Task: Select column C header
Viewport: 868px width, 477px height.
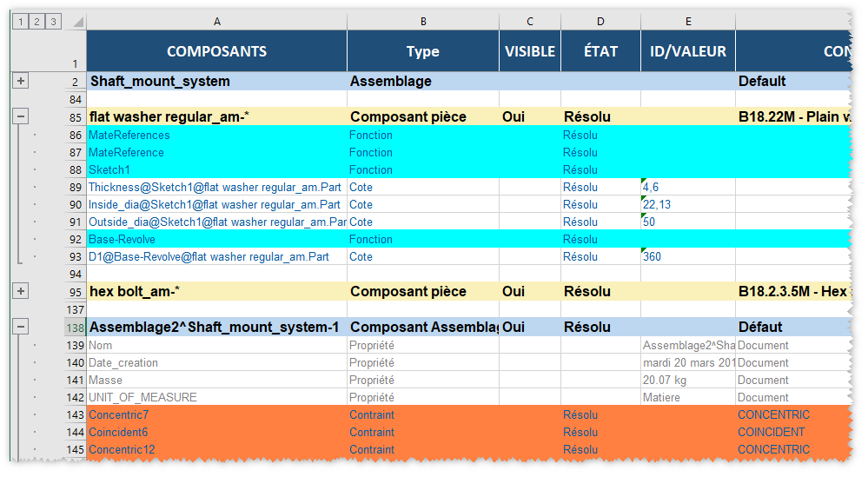Action: 529,22
